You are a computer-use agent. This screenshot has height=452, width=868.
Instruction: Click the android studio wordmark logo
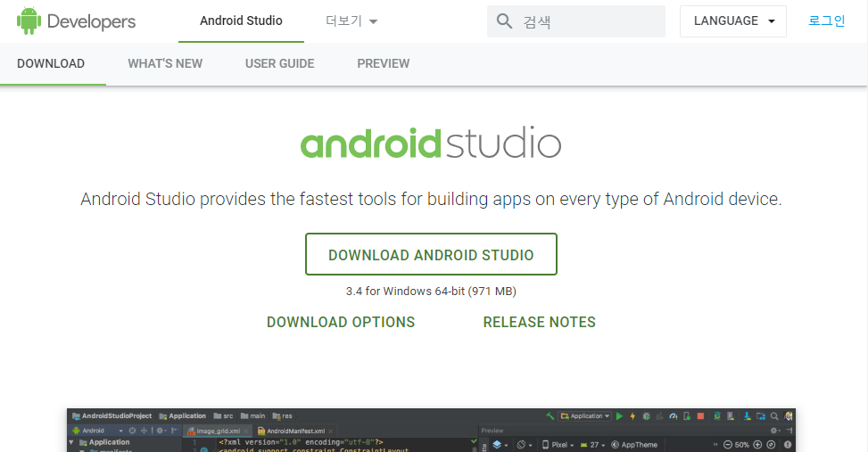point(431,143)
